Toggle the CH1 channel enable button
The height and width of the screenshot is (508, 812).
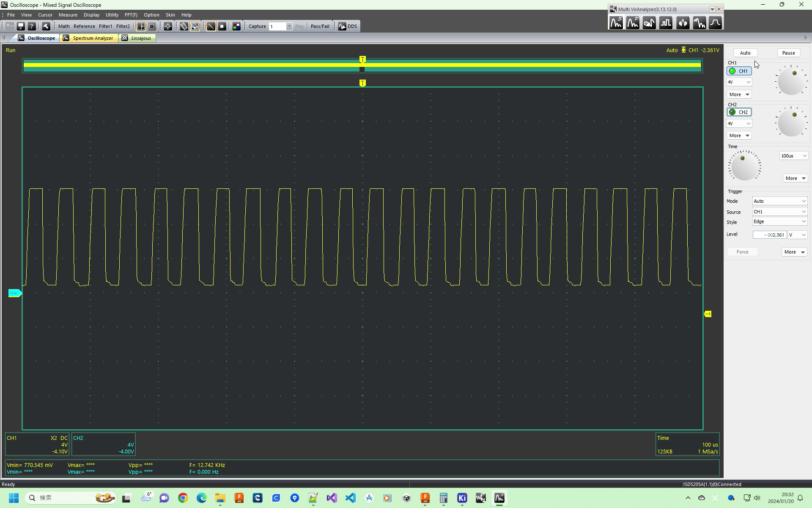[x=739, y=71]
